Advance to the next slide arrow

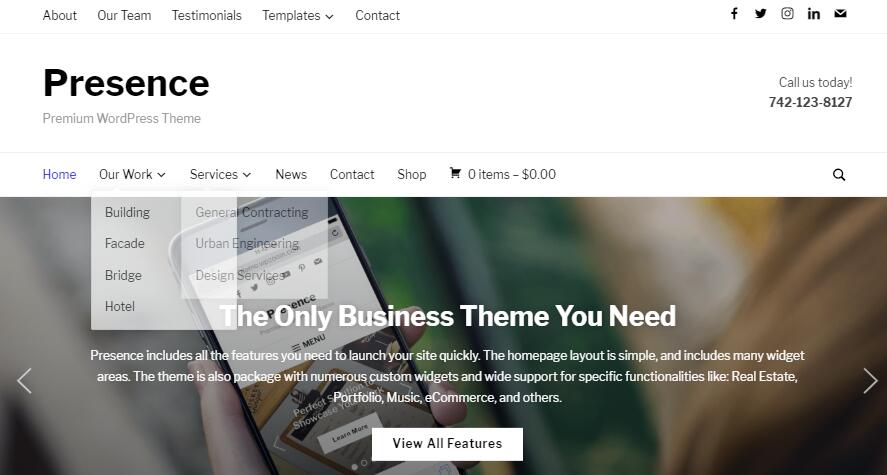point(870,381)
